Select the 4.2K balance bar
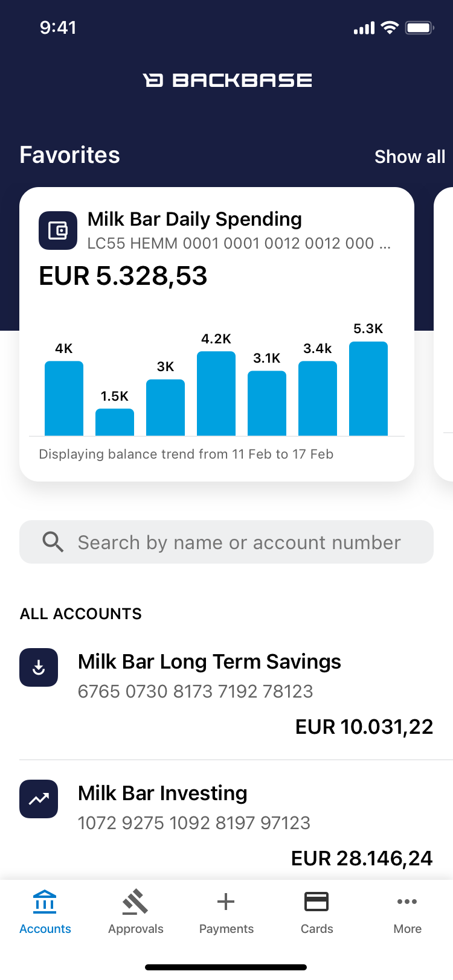 click(216, 393)
